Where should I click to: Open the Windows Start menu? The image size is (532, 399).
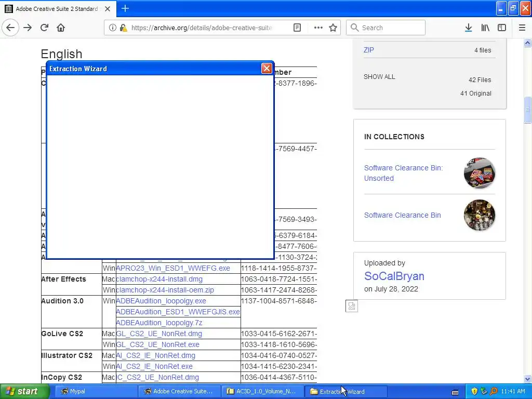[x=24, y=392]
